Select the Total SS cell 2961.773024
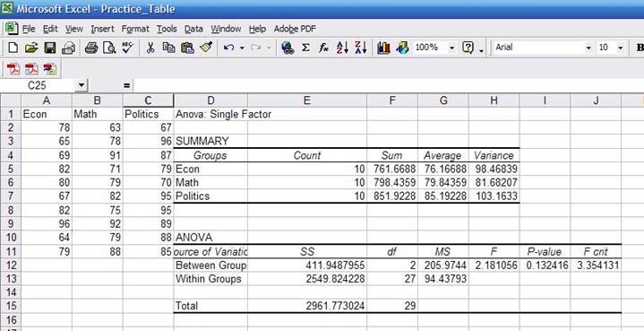 point(307,306)
